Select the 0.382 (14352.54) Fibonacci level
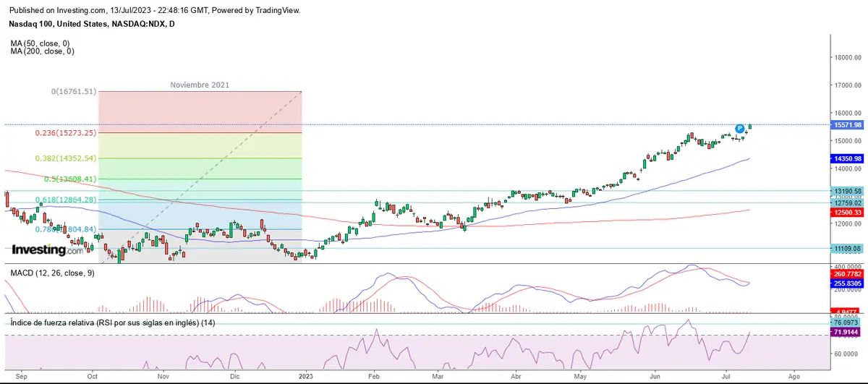 [65, 158]
